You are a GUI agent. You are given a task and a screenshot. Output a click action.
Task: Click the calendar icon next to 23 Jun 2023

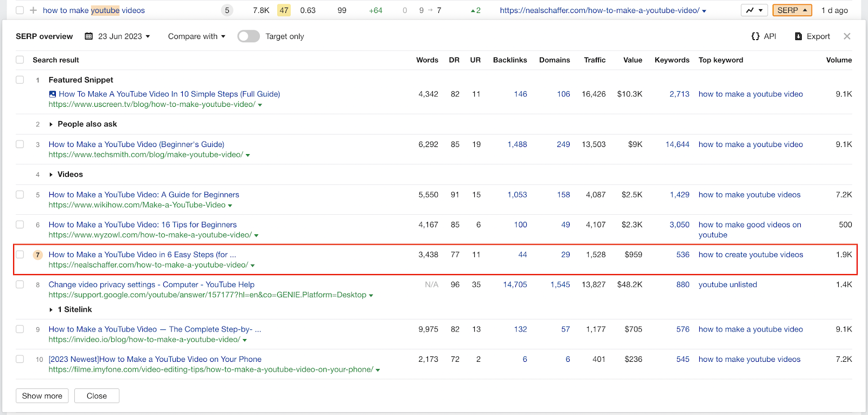pos(89,36)
